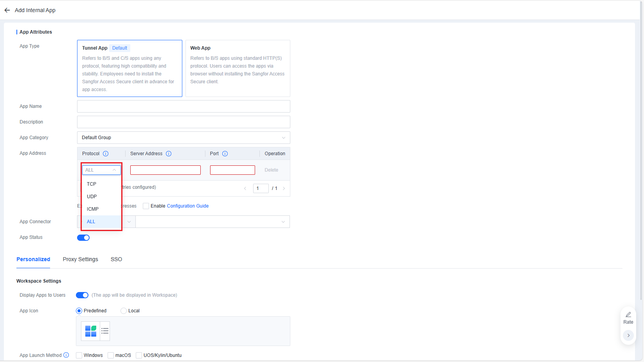Switch to the Proxy Settings tab
Viewport: 644px width, 362px height.
pyautogui.click(x=80, y=259)
